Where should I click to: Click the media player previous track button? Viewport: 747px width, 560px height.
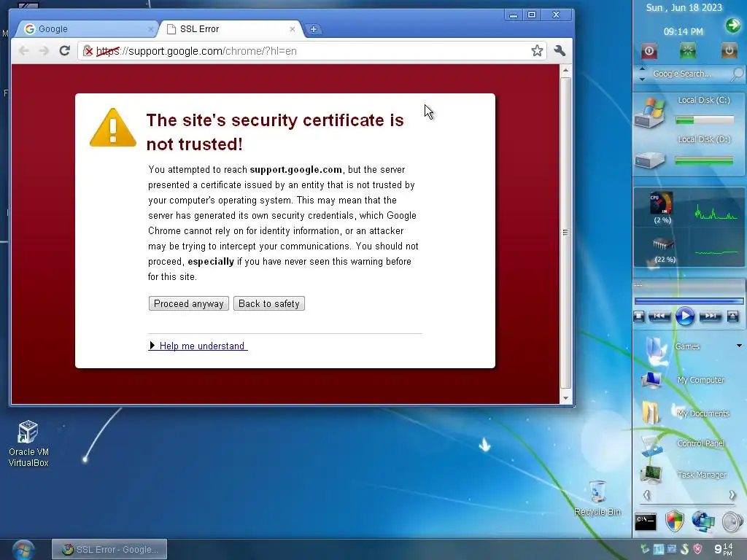659,316
